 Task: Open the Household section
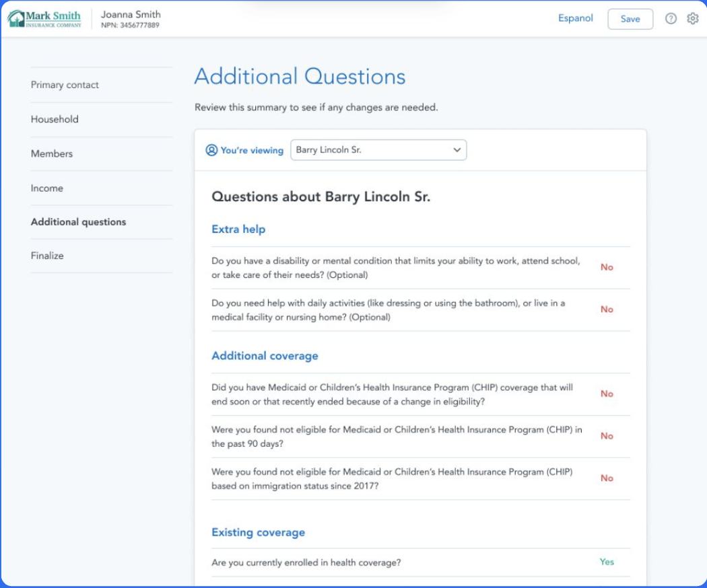(55, 119)
